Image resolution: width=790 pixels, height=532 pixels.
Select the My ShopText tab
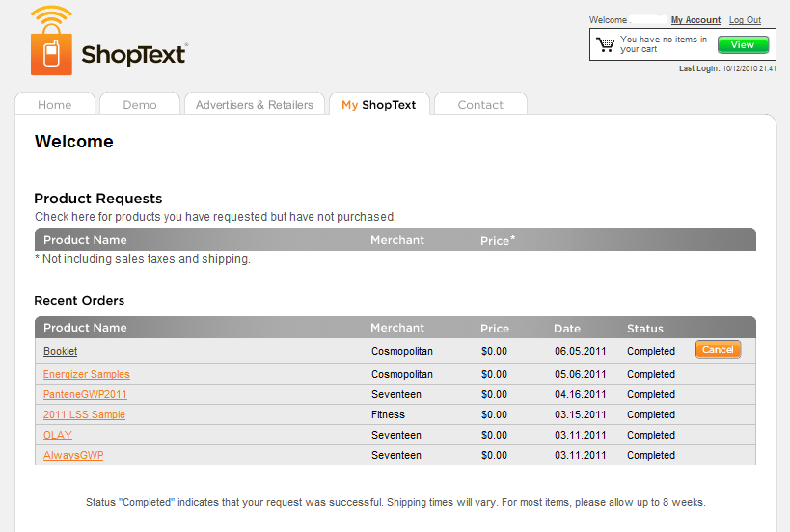pyautogui.click(x=379, y=105)
